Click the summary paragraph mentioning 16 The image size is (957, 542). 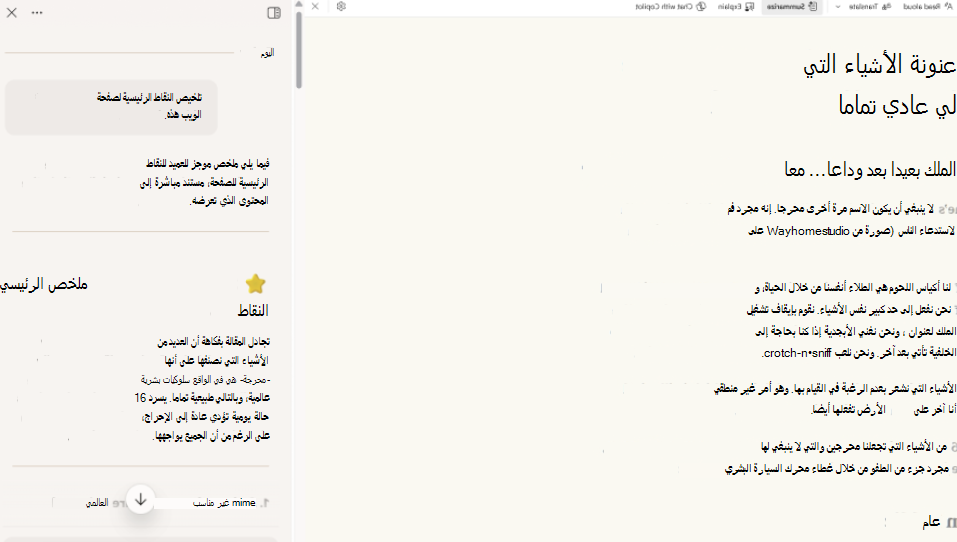202,388
